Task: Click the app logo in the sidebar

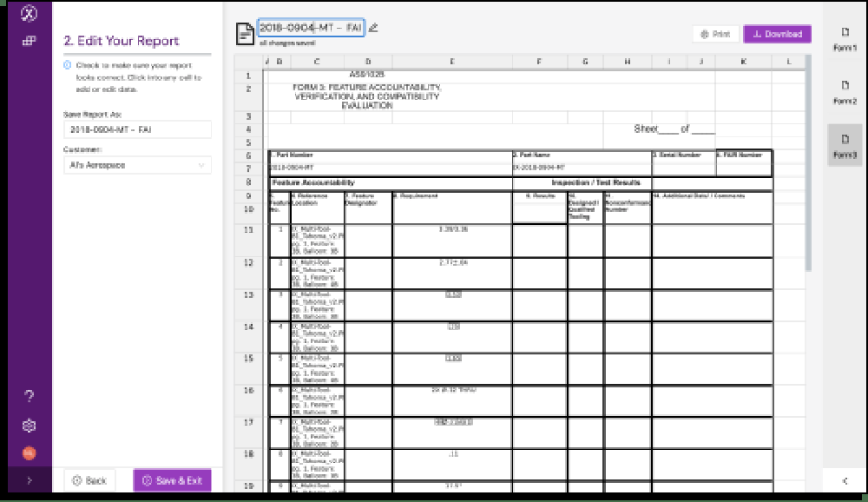Action: [x=29, y=14]
